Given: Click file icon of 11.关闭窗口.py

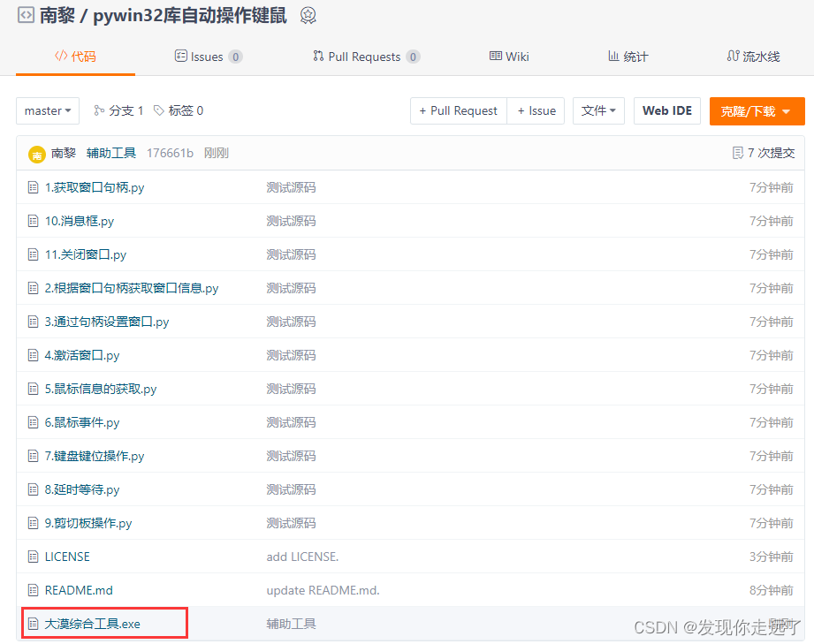Looking at the screenshot, I should pos(33,254).
